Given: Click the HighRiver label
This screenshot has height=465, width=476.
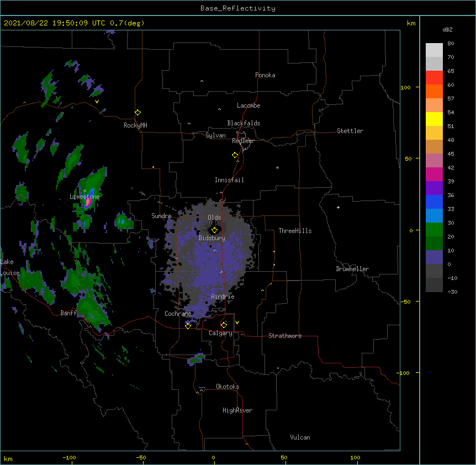Looking at the screenshot, I should (x=237, y=410).
